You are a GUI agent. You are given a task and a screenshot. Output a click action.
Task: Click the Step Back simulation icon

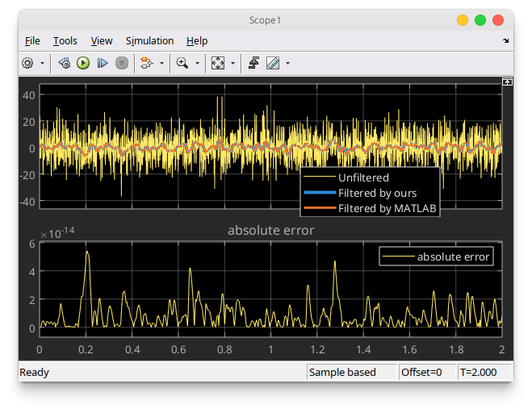click(64, 63)
